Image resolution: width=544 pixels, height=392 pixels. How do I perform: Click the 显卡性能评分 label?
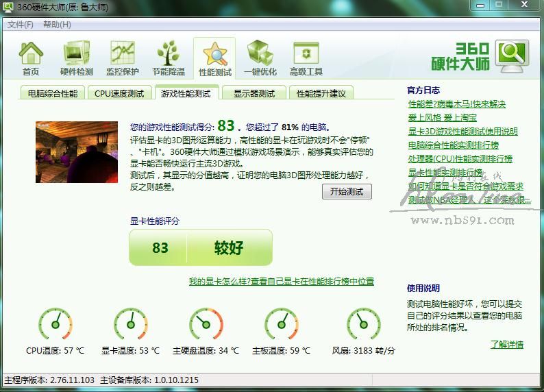click(155, 221)
